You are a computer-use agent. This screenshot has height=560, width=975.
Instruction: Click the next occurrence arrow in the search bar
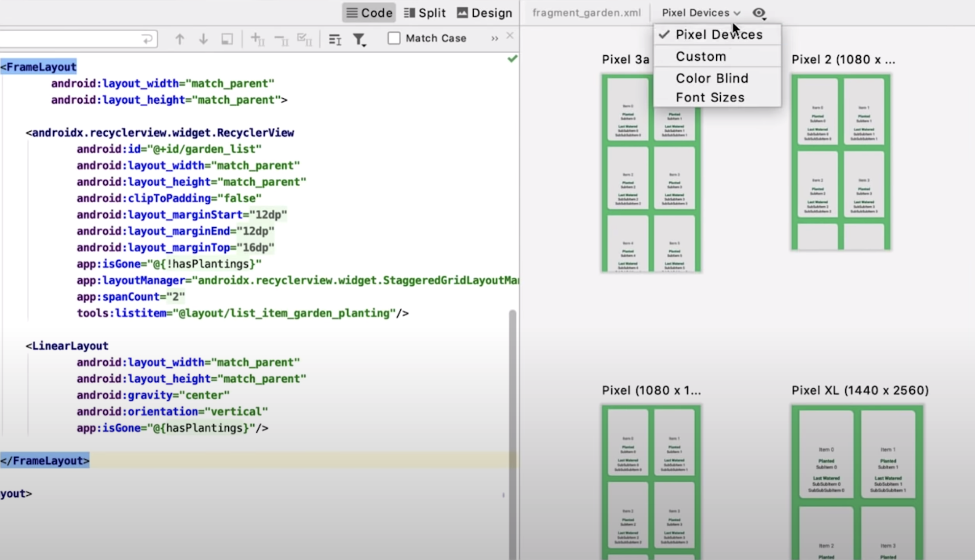pyautogui.click(x=203, y=38)
